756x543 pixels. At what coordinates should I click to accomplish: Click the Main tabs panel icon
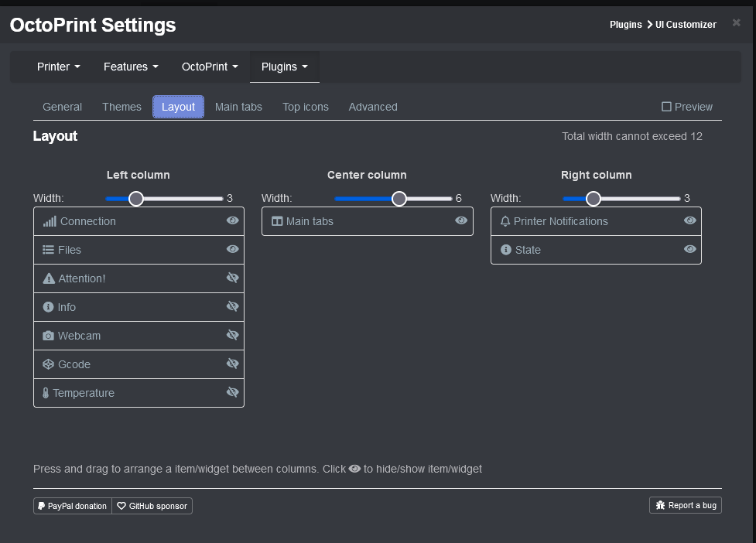[x=277, y=221]
